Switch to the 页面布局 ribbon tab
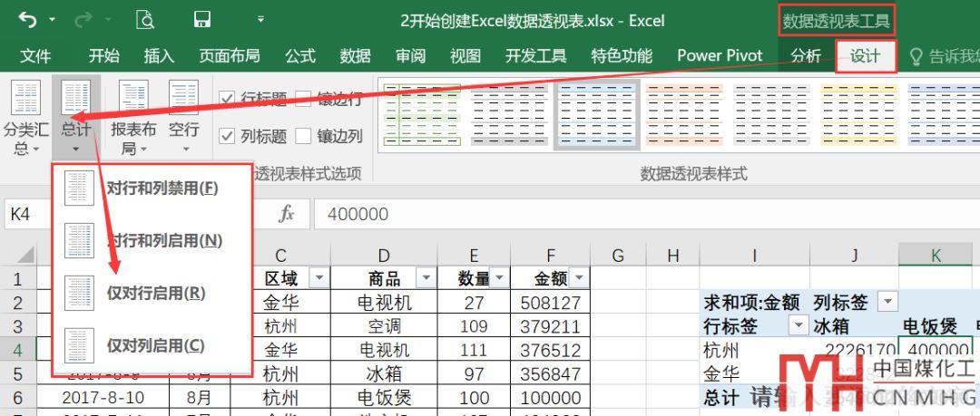 (230, 56)
